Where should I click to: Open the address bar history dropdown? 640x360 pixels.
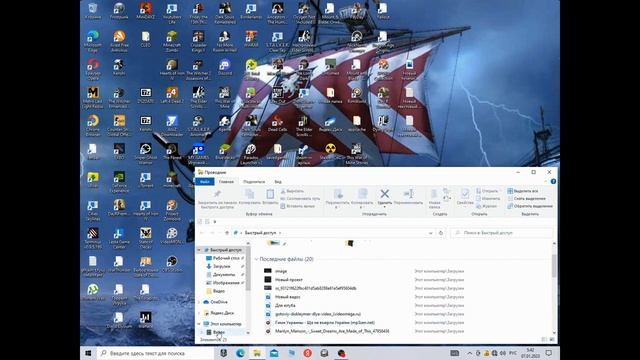pos(430,233)
